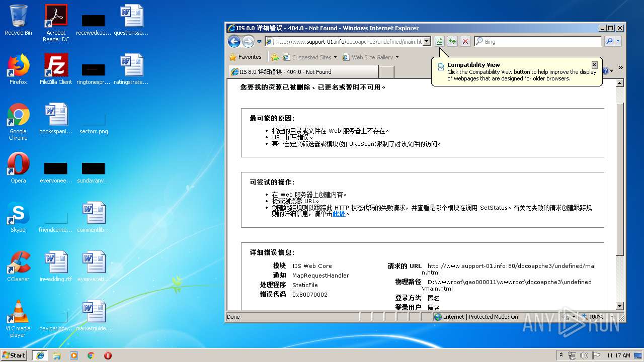Open the Recycle Bin desktop icon

[18, 20]
